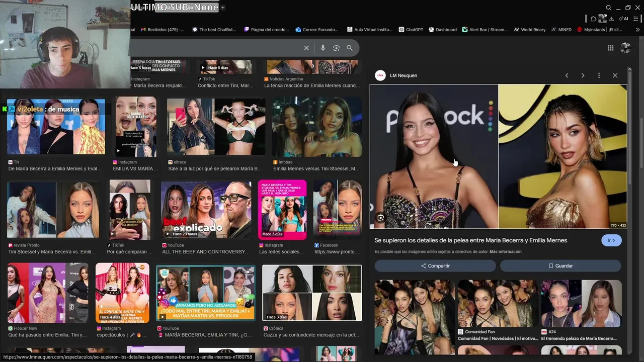Open the EMILIA VS MARÍA Instagram thumbnail
Image resolution: width=644 pixels, height=362 pixels.
coord(136,127)
